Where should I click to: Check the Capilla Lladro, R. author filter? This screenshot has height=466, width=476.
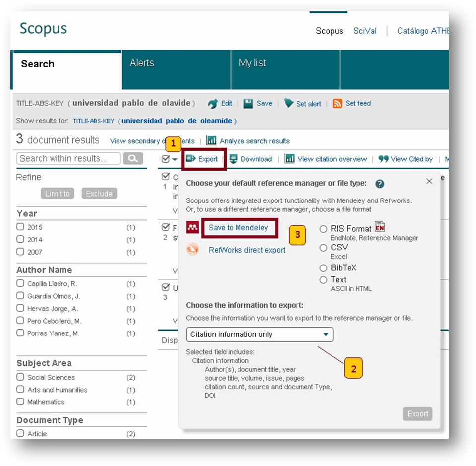pyautogui.click(x=20, y=283)
